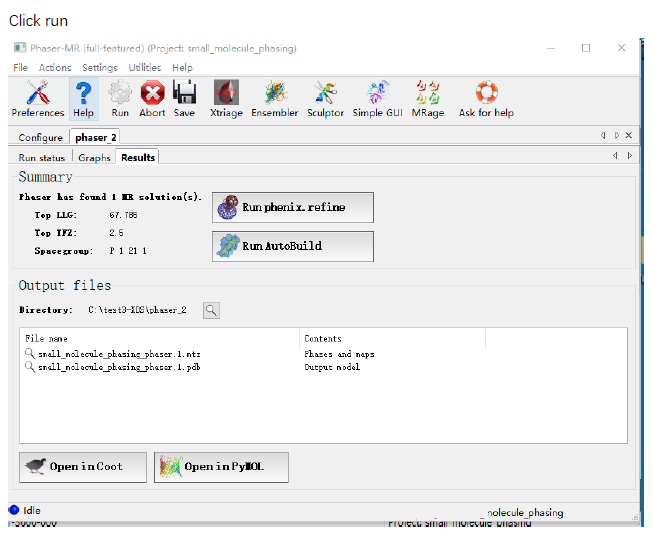
Task: Select the Results tab
Action: pos(138,157)
